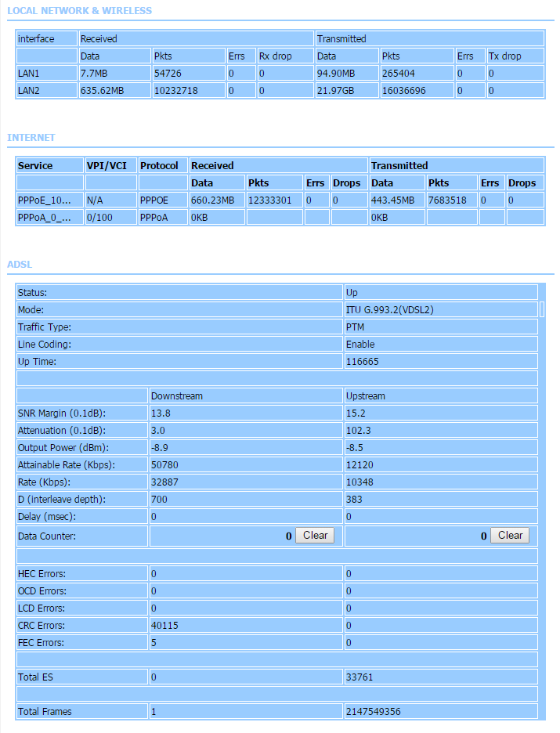Select the PPPoA protocol cell
The image size is (560, 733).
[163, 218]
